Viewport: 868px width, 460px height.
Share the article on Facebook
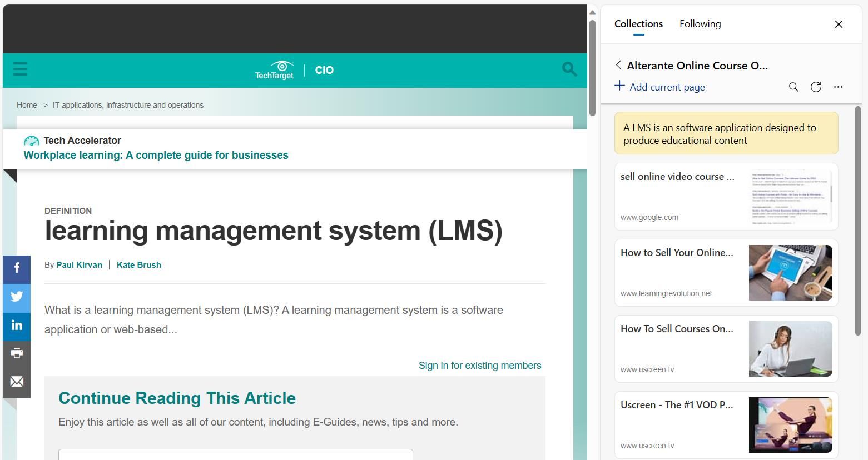coord(16,269)
